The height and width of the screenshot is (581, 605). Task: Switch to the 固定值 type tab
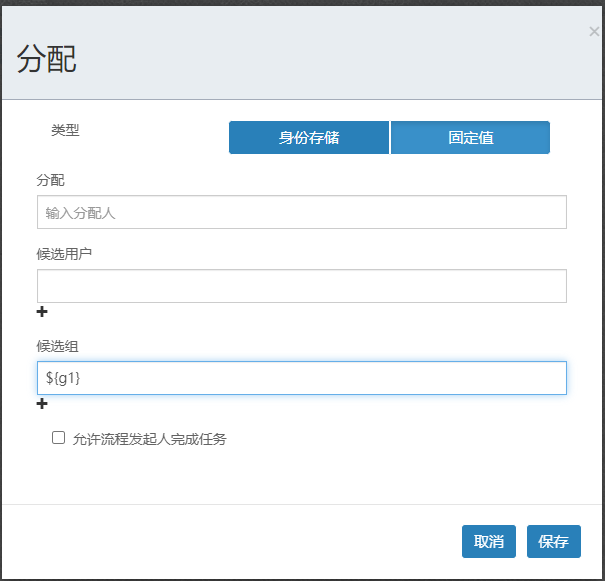(470, 138)
